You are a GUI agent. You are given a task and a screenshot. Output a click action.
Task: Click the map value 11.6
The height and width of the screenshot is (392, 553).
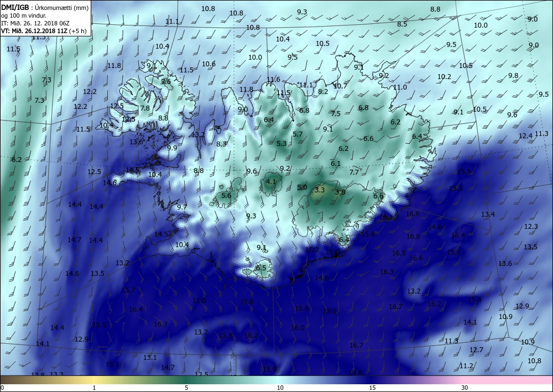[273, 79]
